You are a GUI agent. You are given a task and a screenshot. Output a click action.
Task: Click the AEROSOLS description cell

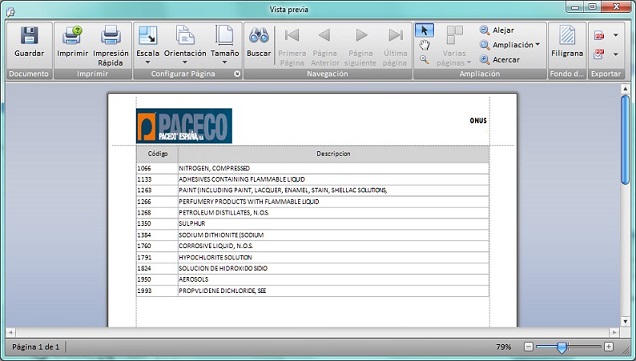coord(333,279)
